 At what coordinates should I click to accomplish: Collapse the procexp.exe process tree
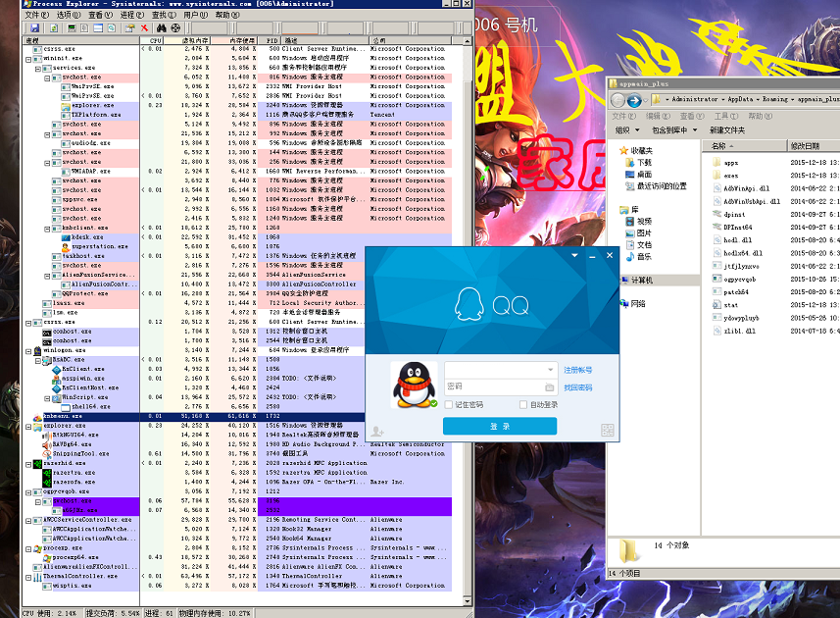tap(28, 549)
